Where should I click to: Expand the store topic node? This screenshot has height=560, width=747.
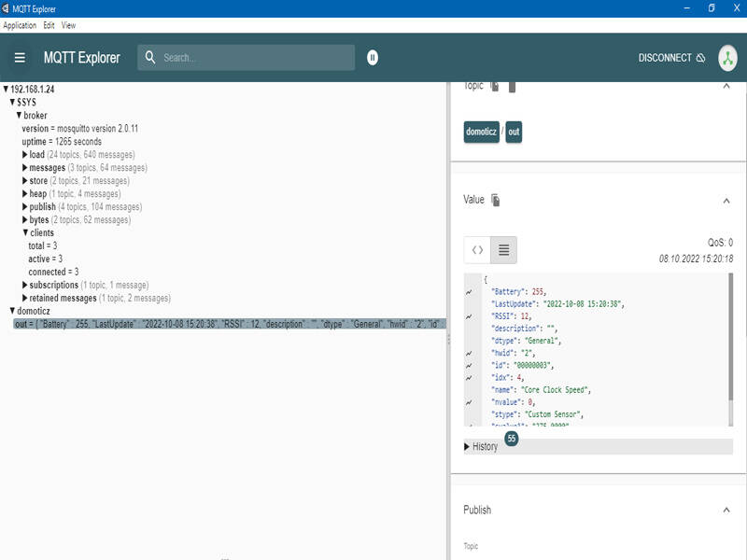(x=25, y=180)
